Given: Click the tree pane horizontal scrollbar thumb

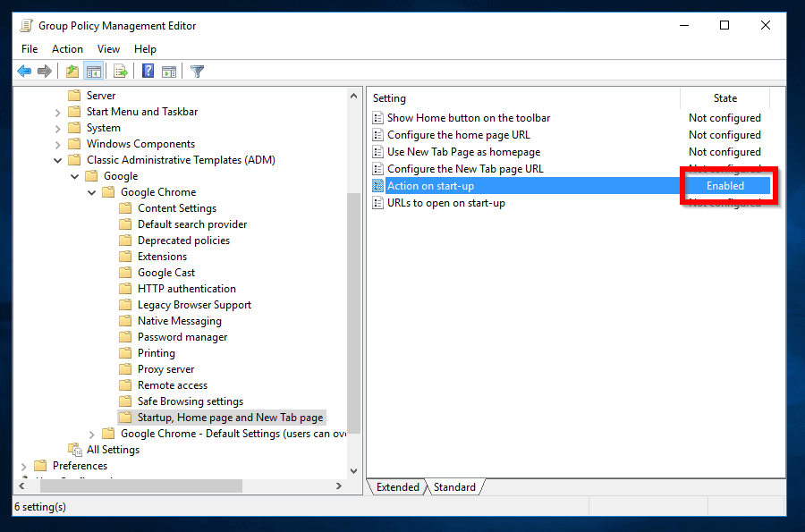Looking at the screenshot, I should click(134, 486).
